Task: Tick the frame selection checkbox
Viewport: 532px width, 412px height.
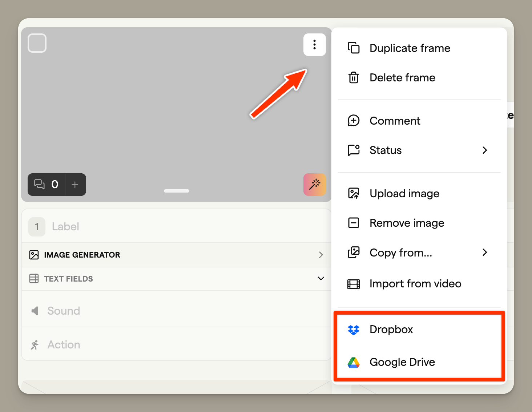Action: point(37,43)
